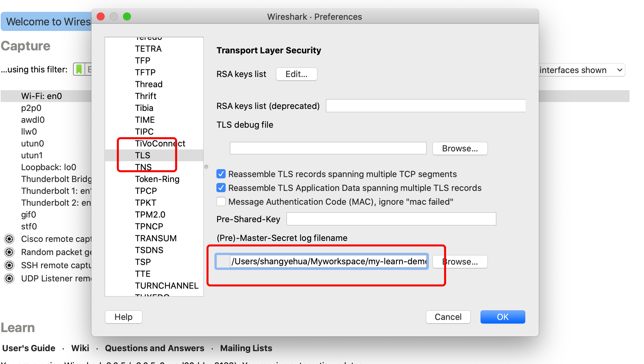This screenshot has width=644, height=364.
Task: Select TNS protocol in sidebar
Action: pos(143,167)
